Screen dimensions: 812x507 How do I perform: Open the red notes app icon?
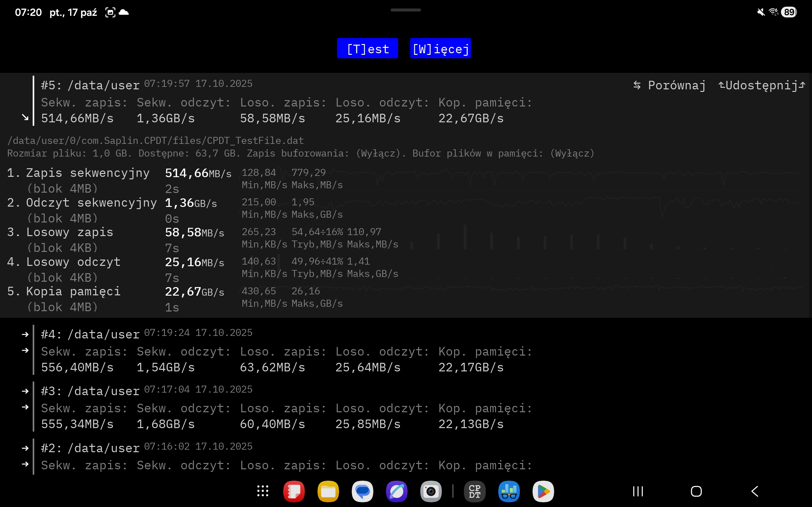[294, 491]
